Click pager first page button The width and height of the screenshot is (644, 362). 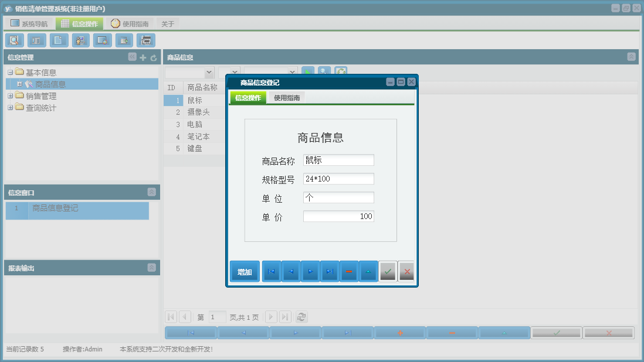click(171, 317)
